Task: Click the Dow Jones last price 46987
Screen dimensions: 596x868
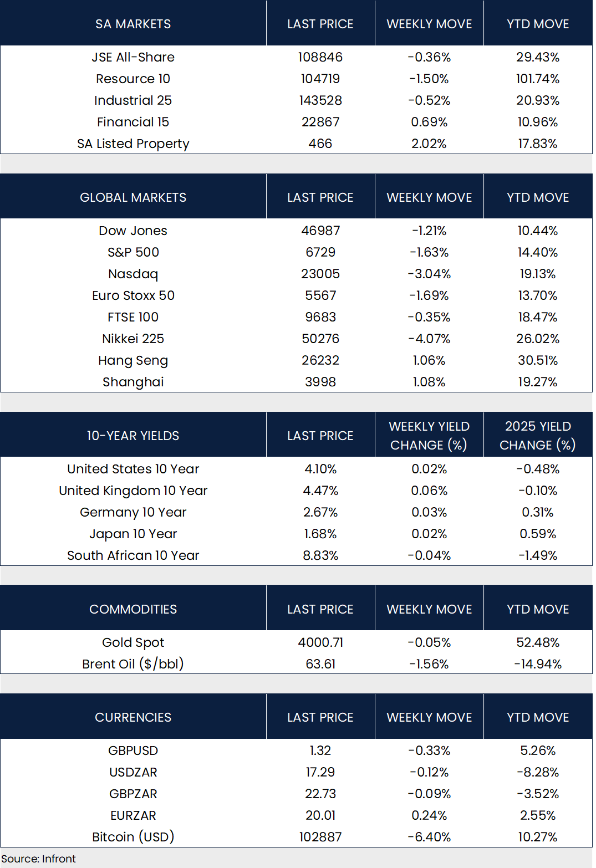Action: click(x=320, y=231)
